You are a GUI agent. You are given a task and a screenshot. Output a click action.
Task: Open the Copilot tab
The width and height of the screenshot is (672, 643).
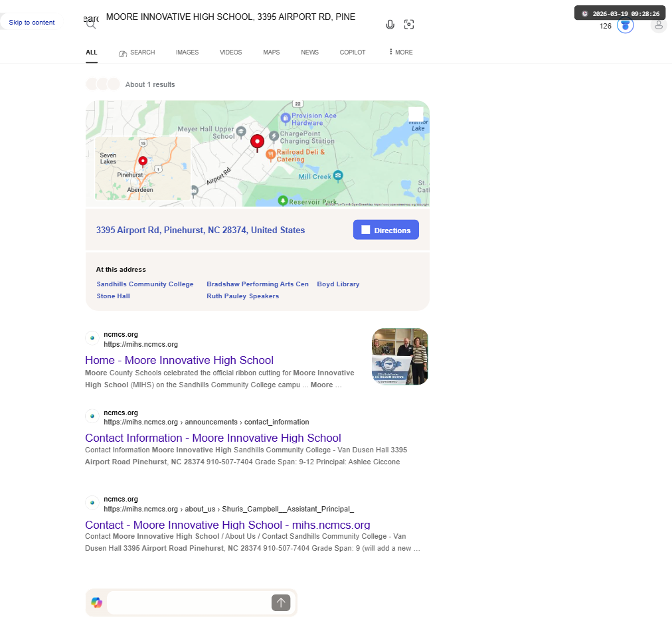pyautogui.click(x=353, y=52)
